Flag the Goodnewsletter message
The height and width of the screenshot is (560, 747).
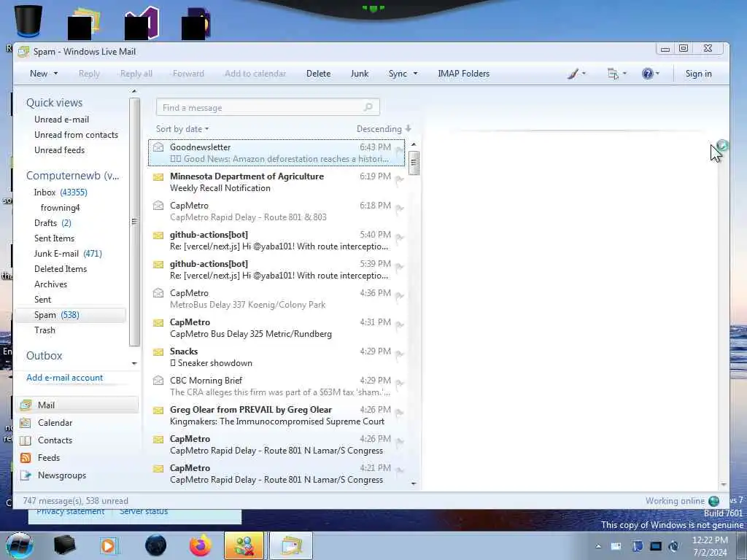coord(399,151)
